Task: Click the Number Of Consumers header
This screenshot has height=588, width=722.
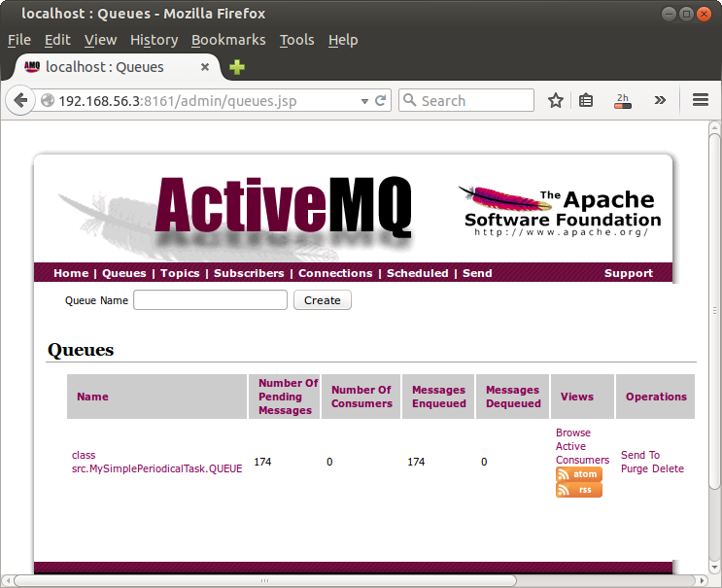Action: click(x=361, y=397)
